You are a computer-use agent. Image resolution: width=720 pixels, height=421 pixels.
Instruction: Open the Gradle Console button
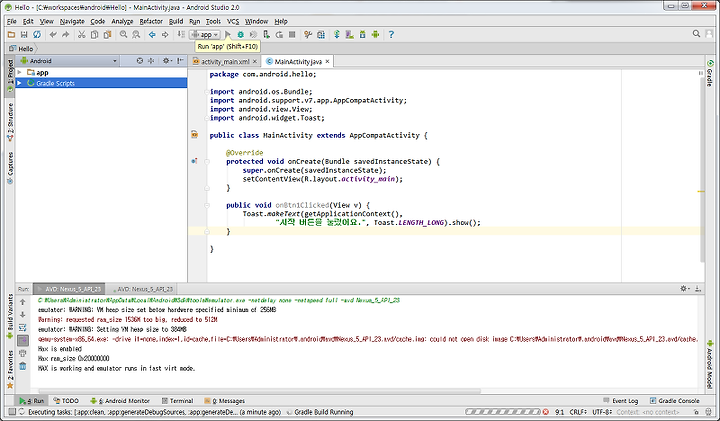[x=675, y=401]
